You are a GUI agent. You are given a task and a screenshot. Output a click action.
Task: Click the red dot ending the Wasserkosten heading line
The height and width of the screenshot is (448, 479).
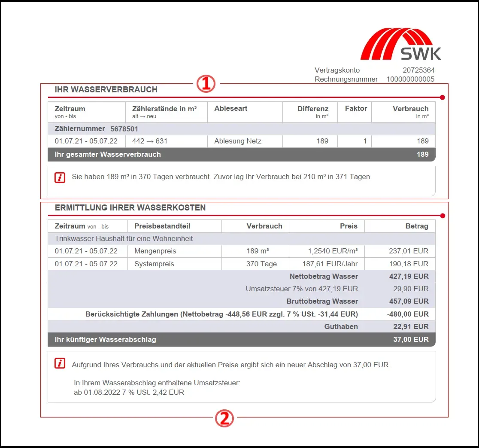[x=443, y=216]
